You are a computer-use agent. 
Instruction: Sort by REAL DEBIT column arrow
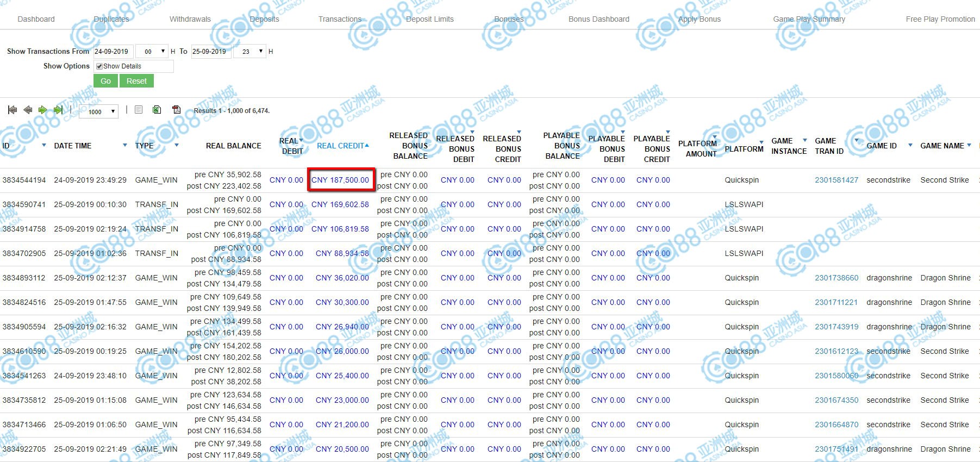[x=301, y=140]
